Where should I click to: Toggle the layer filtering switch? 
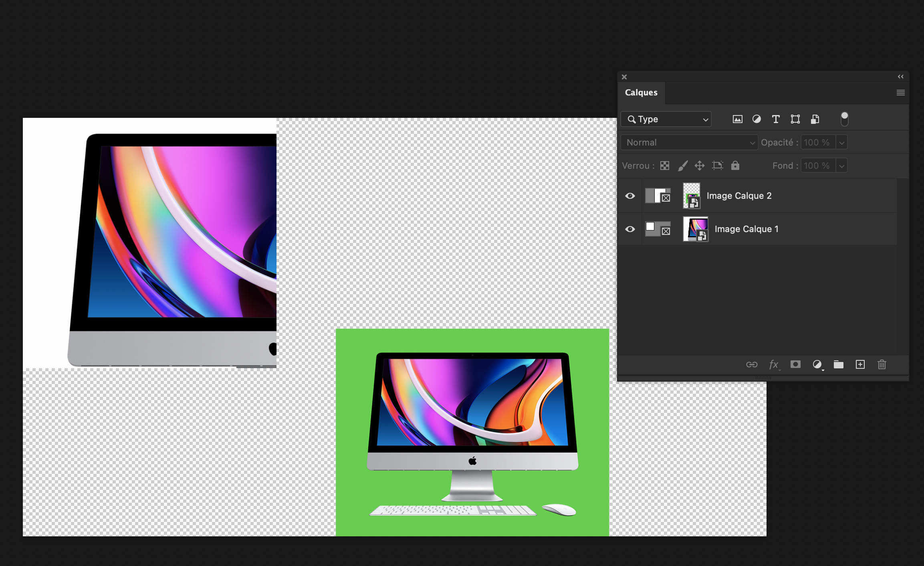(845, 118)
